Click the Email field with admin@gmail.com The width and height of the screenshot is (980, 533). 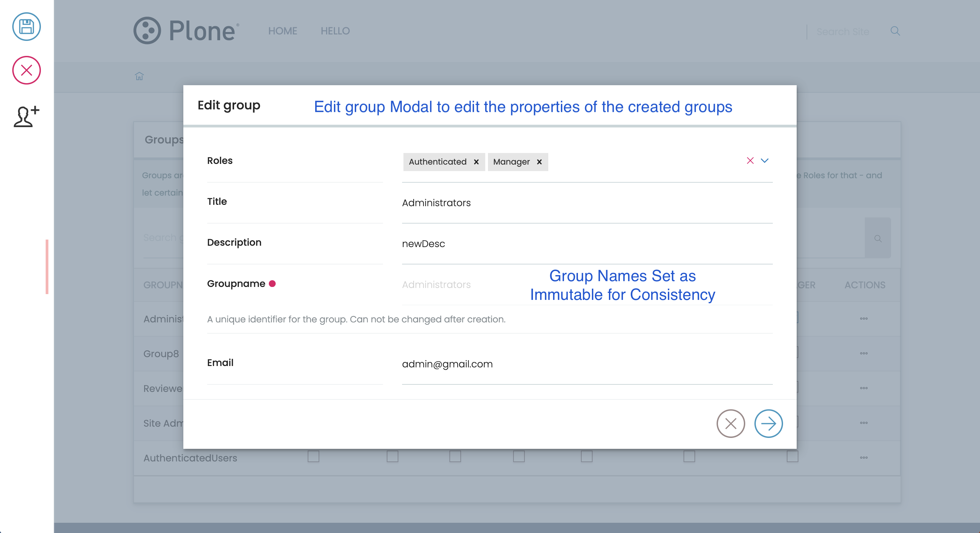point(587,364)
